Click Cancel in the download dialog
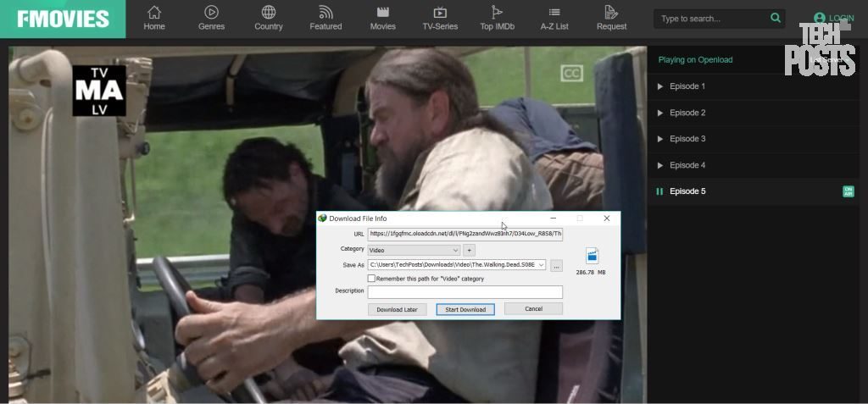The height and width of the screenshot is (404, 868). 534,309
